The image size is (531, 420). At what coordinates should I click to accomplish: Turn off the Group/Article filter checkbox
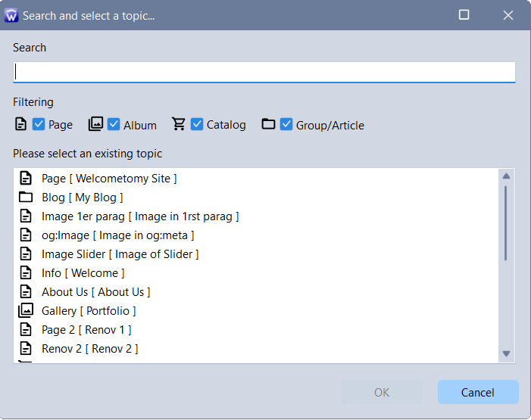[x=286, y=124]
